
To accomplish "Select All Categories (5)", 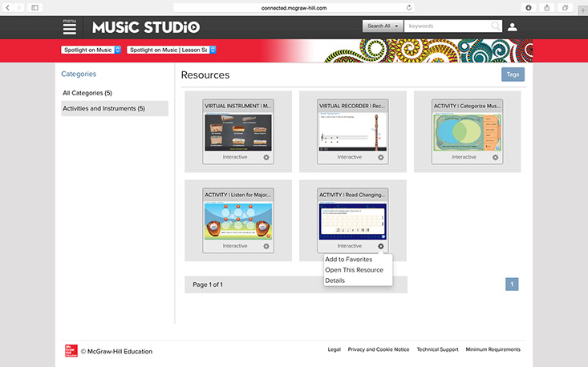I will pyautogui.click(x=87, y=93).
